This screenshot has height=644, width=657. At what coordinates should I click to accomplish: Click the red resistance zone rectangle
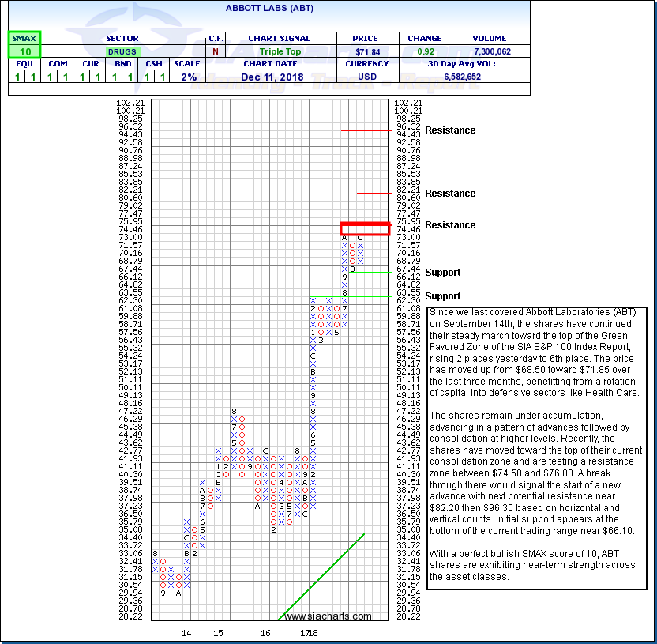click(365, 228)
